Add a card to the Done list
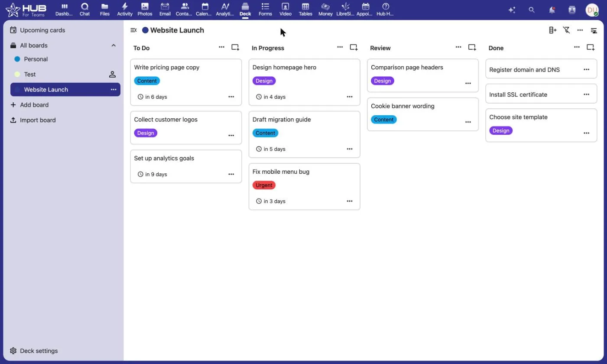 [x=591, y=47]
